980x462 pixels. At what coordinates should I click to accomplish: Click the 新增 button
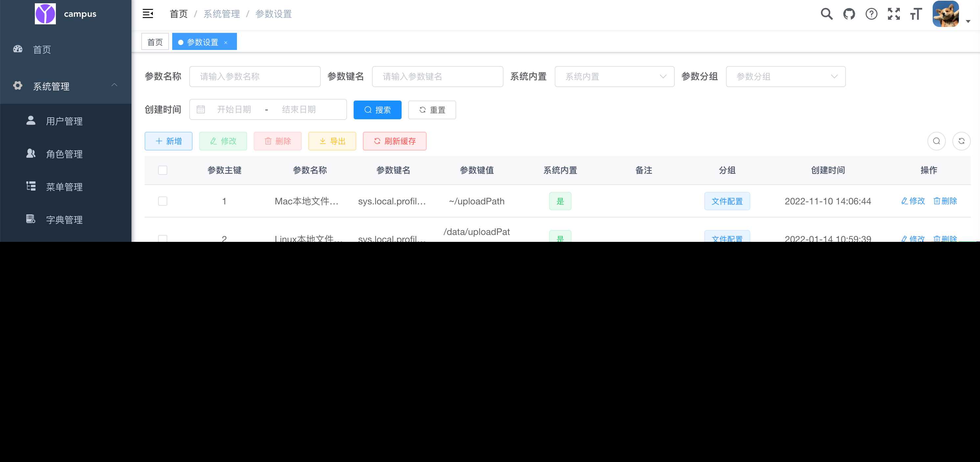169,141
